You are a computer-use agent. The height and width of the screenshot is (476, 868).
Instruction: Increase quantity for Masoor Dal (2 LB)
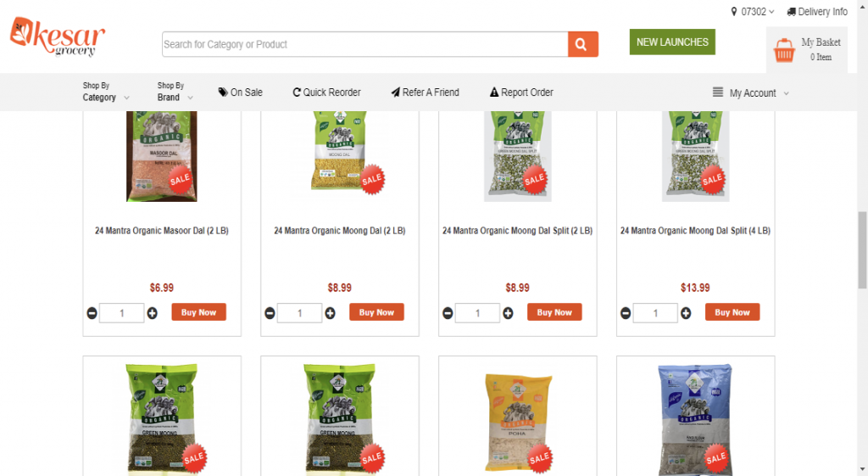click(x=153, y=313)
